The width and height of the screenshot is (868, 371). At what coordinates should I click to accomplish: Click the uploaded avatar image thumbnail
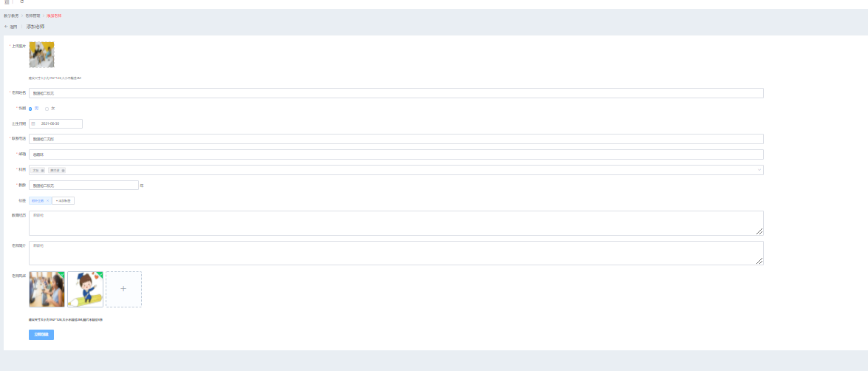41,55
